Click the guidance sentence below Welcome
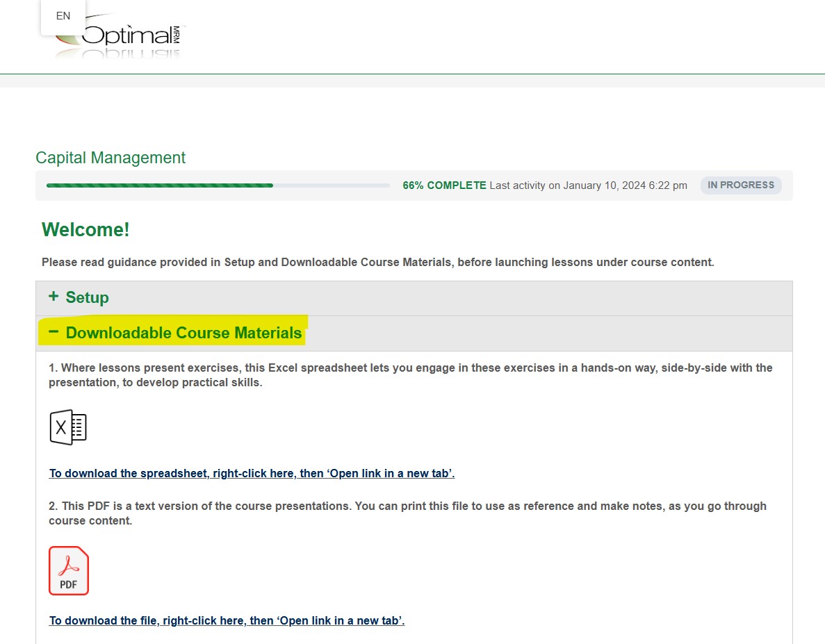Screen dimensions: 825x644 coord(377,262)
